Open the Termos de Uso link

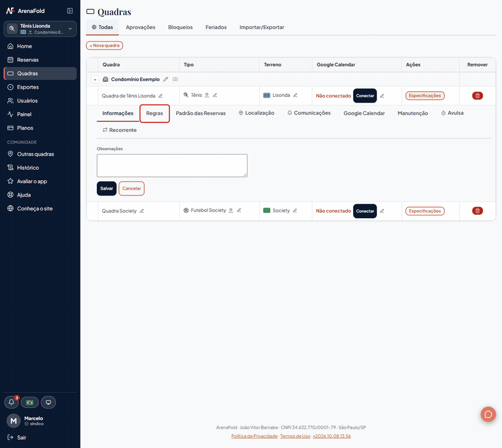point(295,436)
